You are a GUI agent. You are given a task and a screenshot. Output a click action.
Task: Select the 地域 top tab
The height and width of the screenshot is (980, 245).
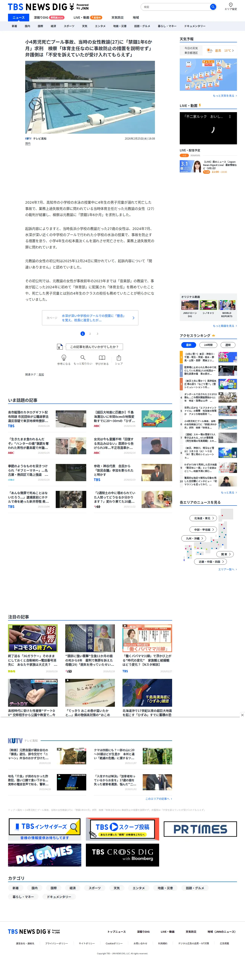[x=136, y=18]
